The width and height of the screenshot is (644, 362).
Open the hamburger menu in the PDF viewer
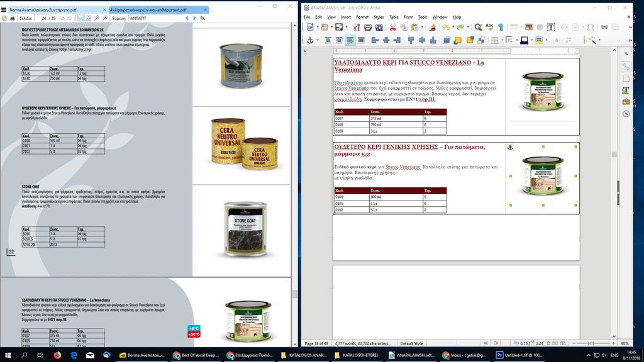(x=4, y=9)
